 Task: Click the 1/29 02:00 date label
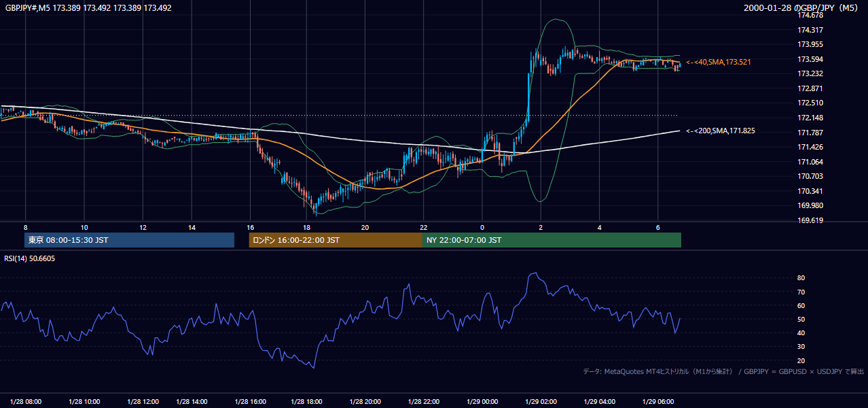pos(541,402)
